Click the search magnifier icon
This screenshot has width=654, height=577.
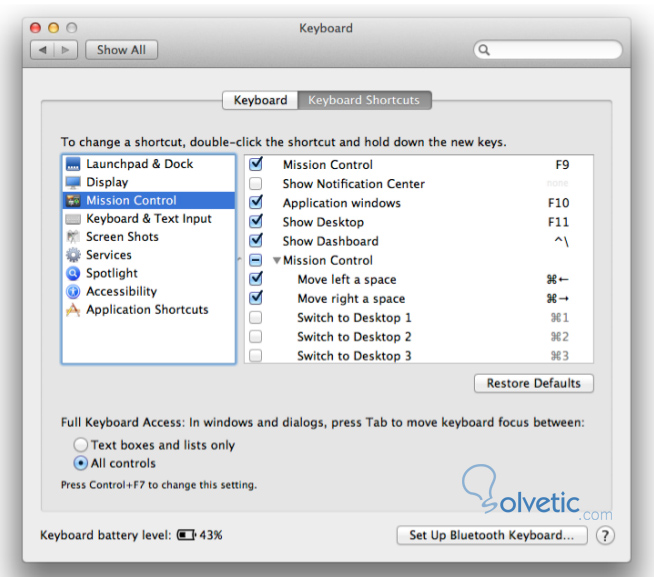(484, 50)
